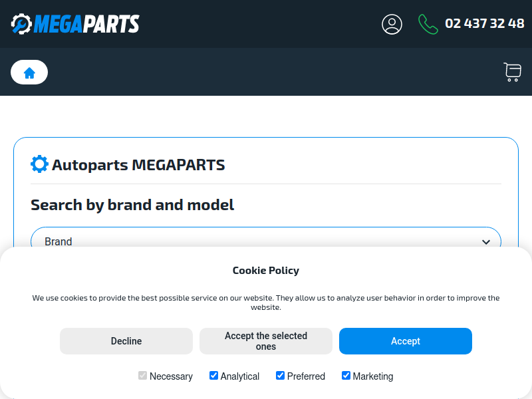This screenshot has height=399, width=532.
Task: Click the Cookie Policy title
Action: point(266,271)
